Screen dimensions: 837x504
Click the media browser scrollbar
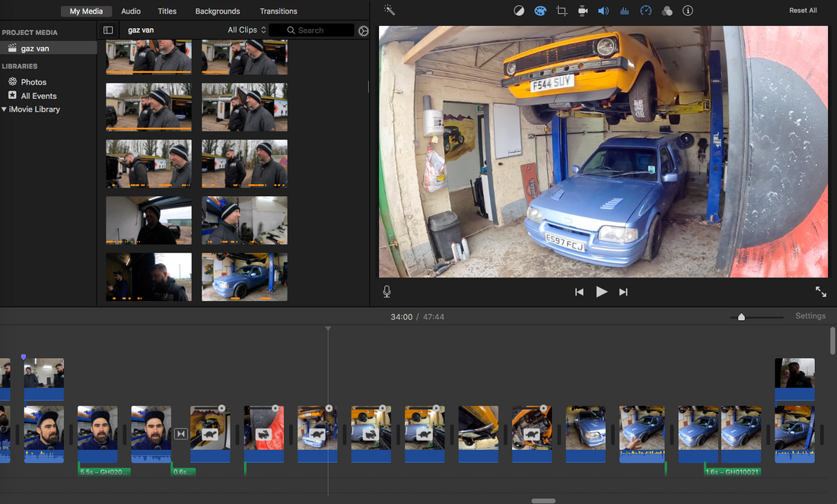click(x=368, y=87)
